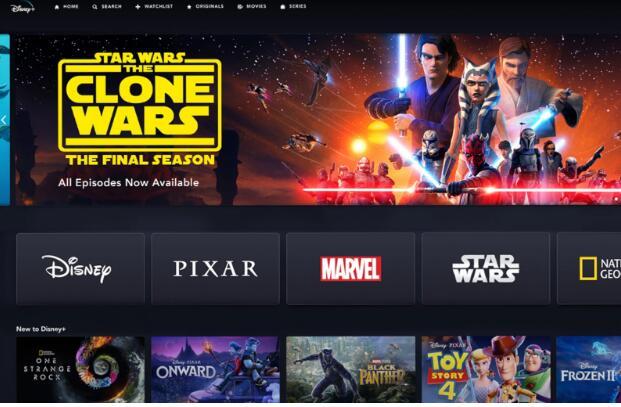Open the Black Panther thumbnail
This screenshot has height=407, width=621.
click(x=351, y=369)
